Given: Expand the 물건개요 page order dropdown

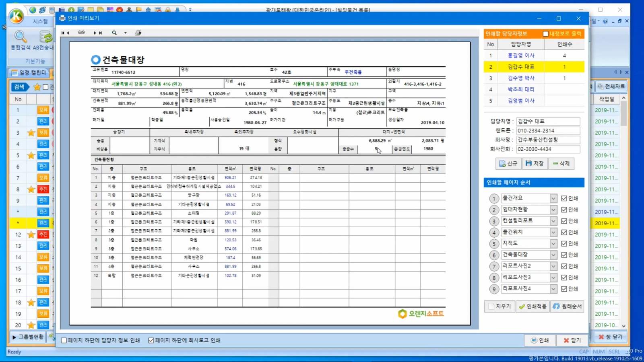Looking at the screenshot, I should 553,198.
